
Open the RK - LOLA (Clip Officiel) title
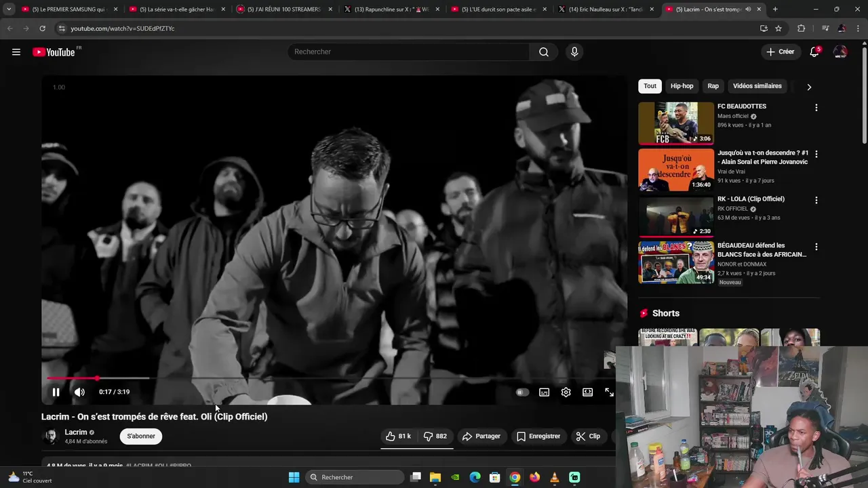[x=751, y=199]
